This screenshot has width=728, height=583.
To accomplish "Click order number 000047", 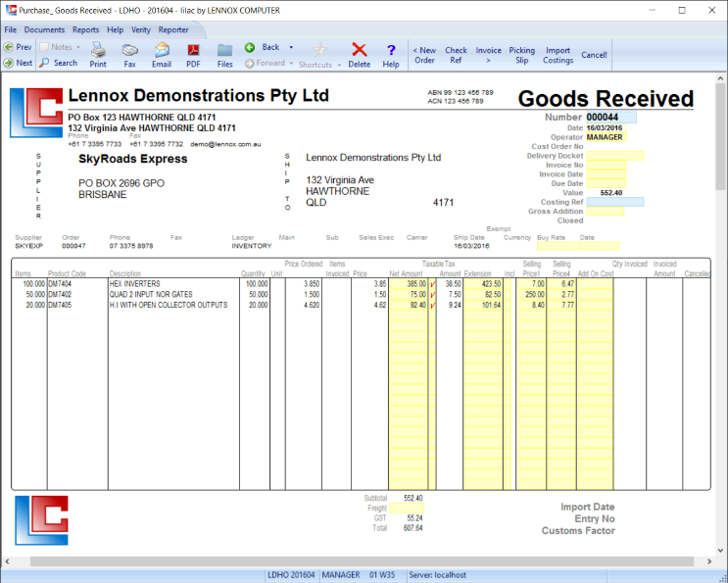I will 73,246.
